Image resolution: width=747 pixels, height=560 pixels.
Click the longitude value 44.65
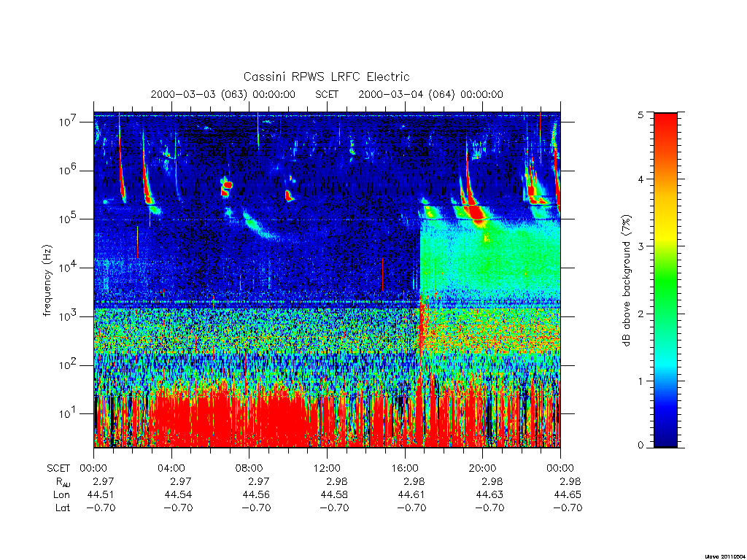[568, 495]
